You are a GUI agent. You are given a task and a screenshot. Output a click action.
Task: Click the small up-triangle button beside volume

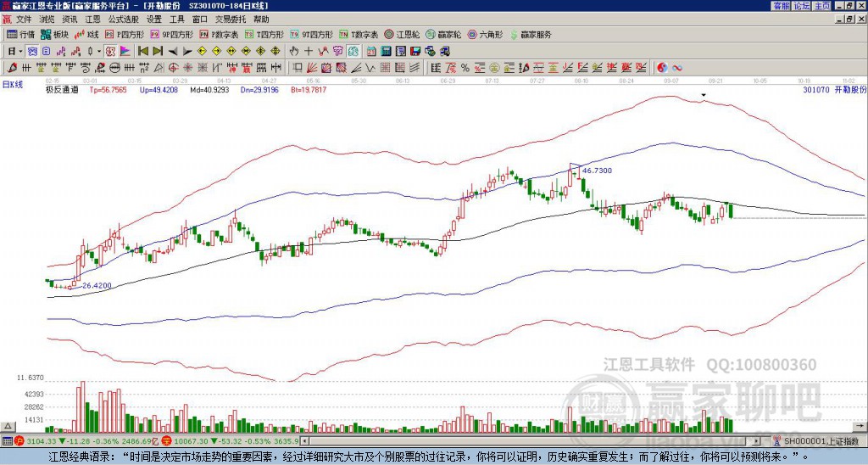click(8, 426)
